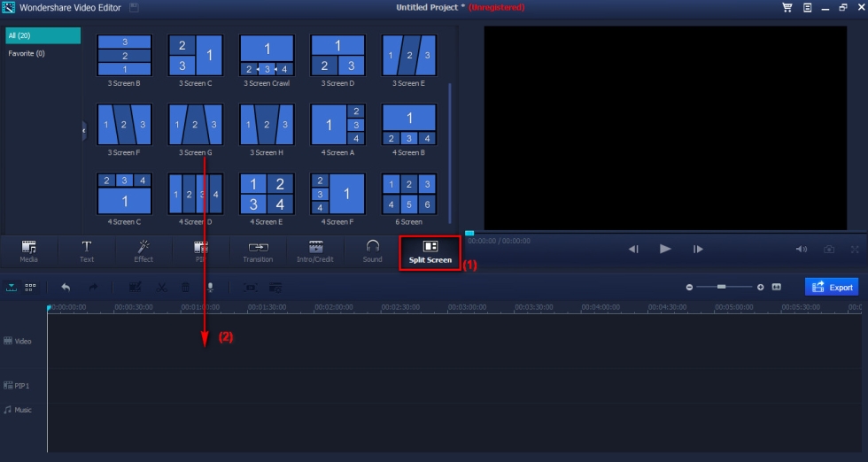This screenshot has width=868, height=462.
Task: Click the undo arrow icon
Action: coord(66,288)
